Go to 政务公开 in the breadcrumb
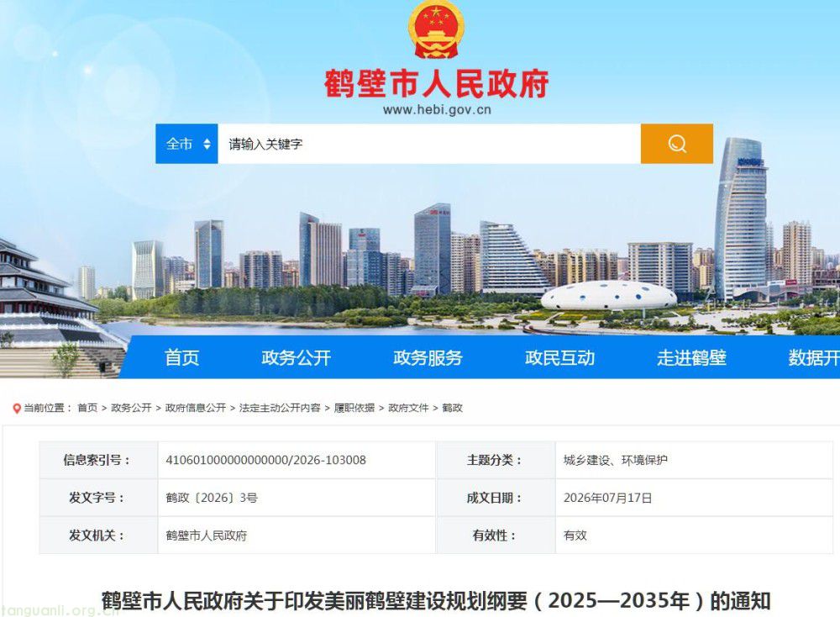Screen dimensions: 840x617 pyautogui.click(x=131, y=408)
